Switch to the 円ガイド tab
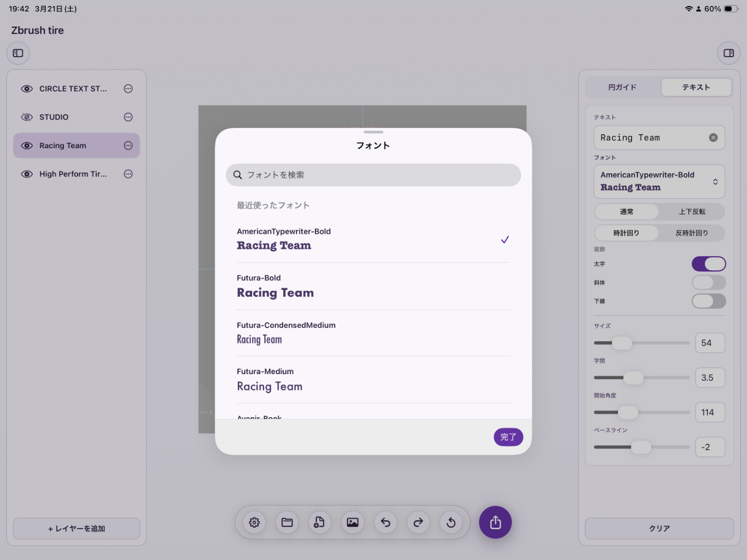This screenshot has width=747, height=560. pyautogui.click(x=623, y=87)
